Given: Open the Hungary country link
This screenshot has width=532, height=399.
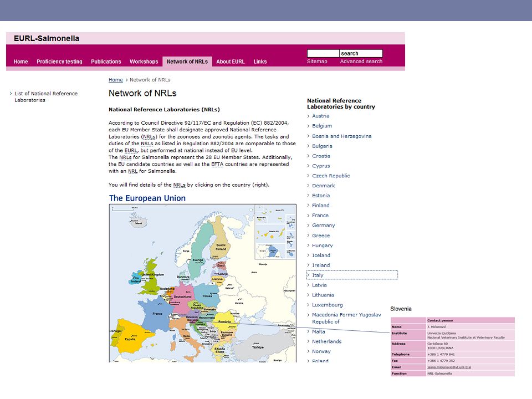Looking at the screenshot, I should click(x=323, y=245).
